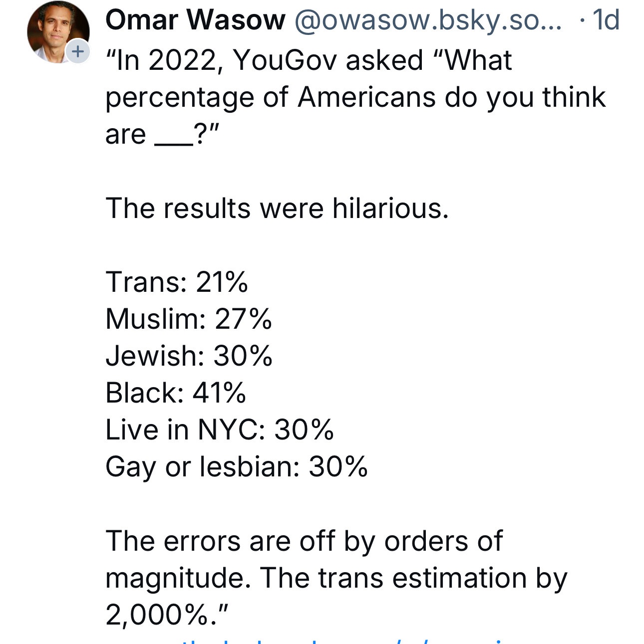
Task: Tap the line "percentage of Americans do you think"
Action: (355, 97)
